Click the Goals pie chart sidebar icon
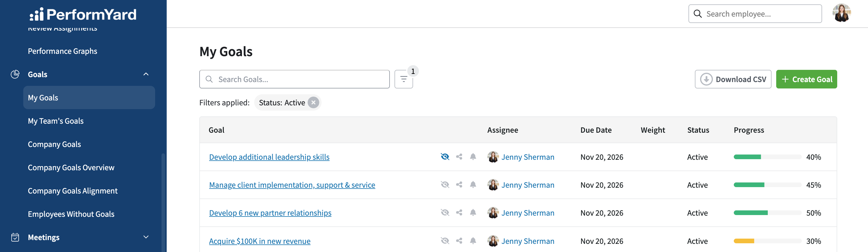This screenshot has width=868, height=252. coord(15,74)
